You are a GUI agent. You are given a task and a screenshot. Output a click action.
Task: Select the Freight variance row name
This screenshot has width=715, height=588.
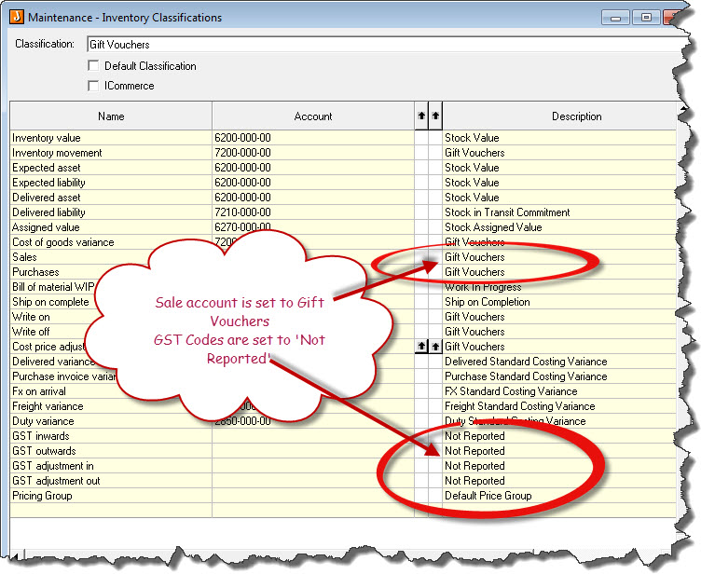pos(48,406)
